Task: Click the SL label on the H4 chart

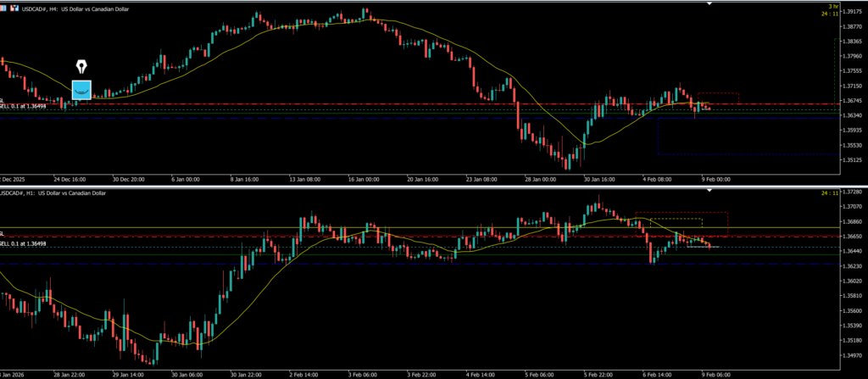Action: [x=3, y=101]
